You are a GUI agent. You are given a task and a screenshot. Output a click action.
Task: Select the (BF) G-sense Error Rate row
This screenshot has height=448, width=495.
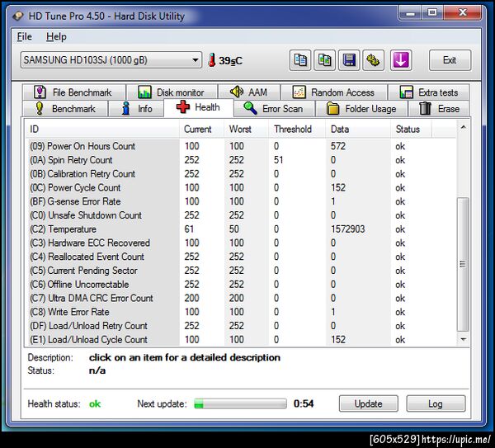pyautogui.click(x=241, y=201)
